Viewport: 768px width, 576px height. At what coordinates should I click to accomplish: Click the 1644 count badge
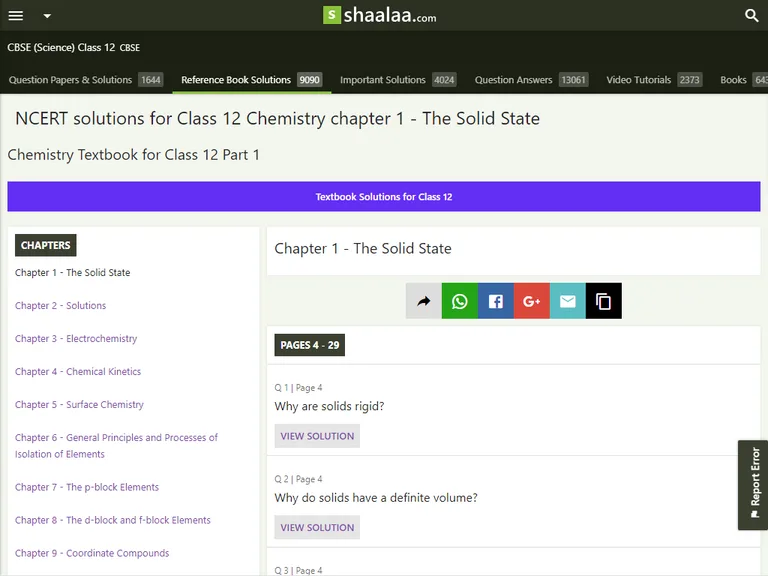click(x=151, y=80)
